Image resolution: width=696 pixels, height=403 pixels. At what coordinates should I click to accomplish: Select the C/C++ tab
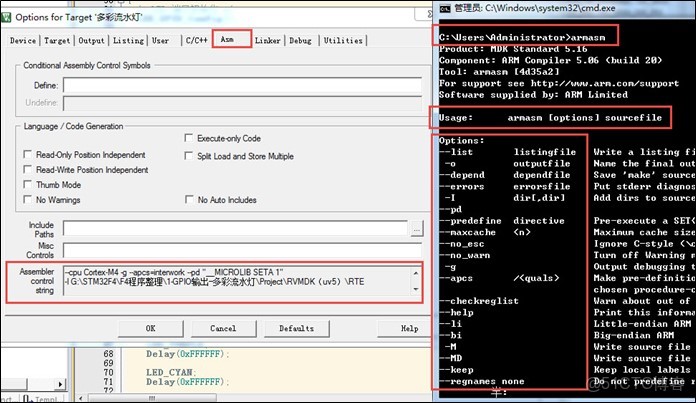(x=197, y=40)
